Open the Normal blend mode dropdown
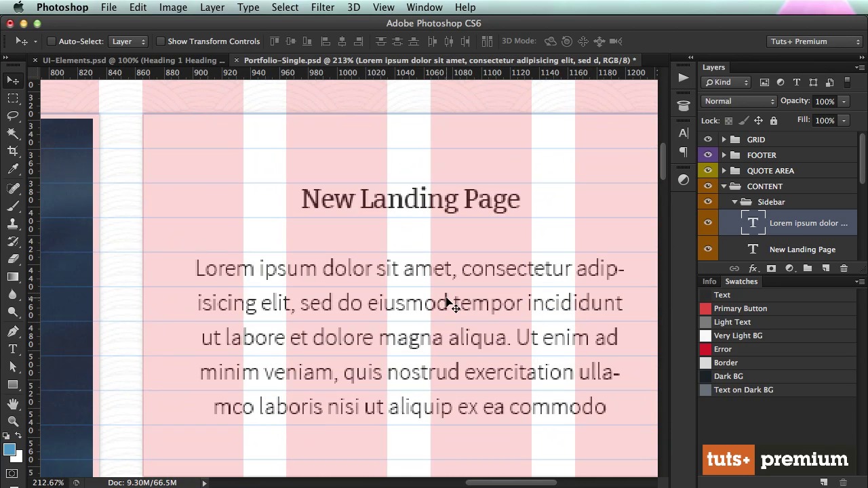868x488 pixels. click(x=738, y=101)
